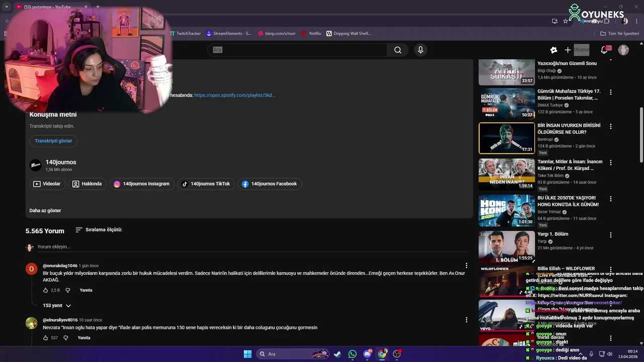Screen dimensions: 644x362
Task: Dislike the onurakdag1046 comment
Action: coord(68,290)
